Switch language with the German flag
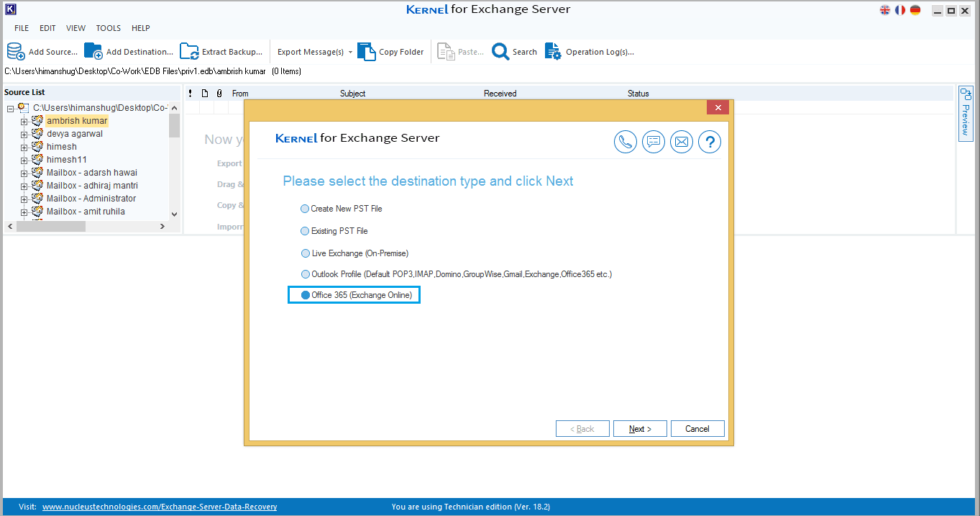The height and width of the screenshot is (516, 980). click(x=915, y=10)
